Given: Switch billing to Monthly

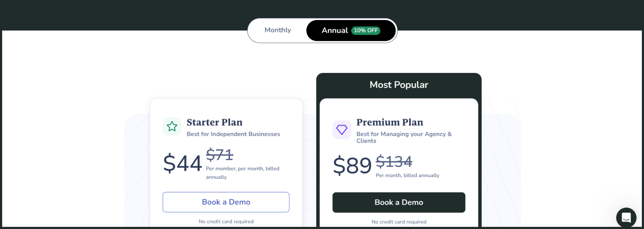Looking at the screenshot, I should point(278,30).
